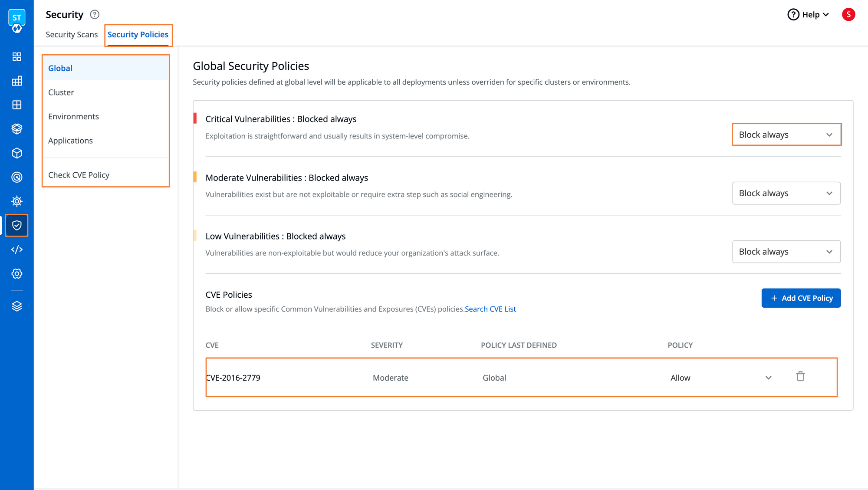The height and width of the screenshot is (490, 868).
Task: Select Environments in left panel
Action: coord(74,115)
